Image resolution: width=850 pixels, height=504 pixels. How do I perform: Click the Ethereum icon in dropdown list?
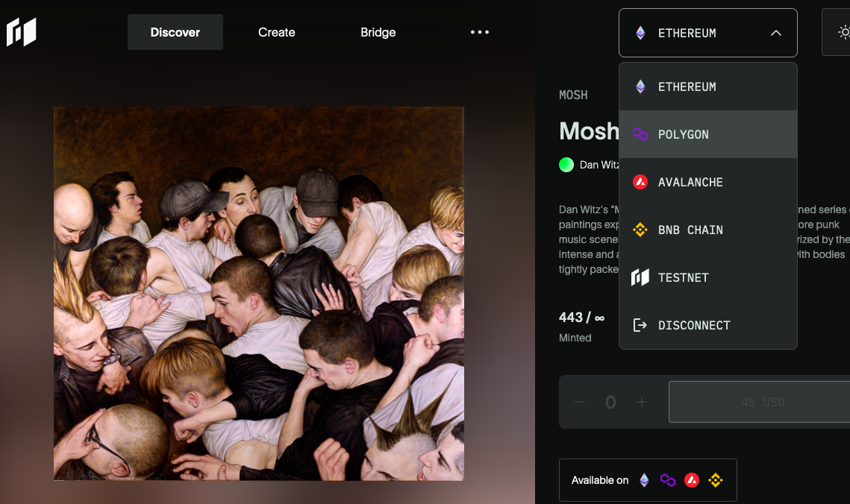click(x=640, y=86)
